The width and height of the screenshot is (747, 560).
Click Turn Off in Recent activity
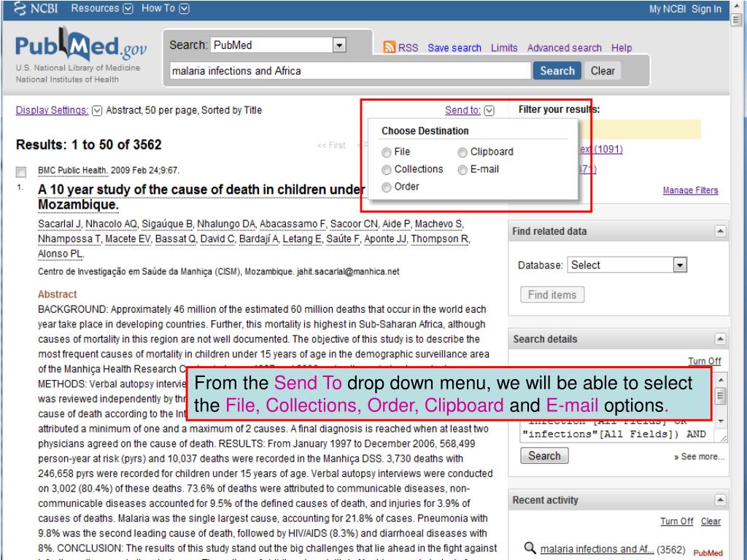(676, 521)
